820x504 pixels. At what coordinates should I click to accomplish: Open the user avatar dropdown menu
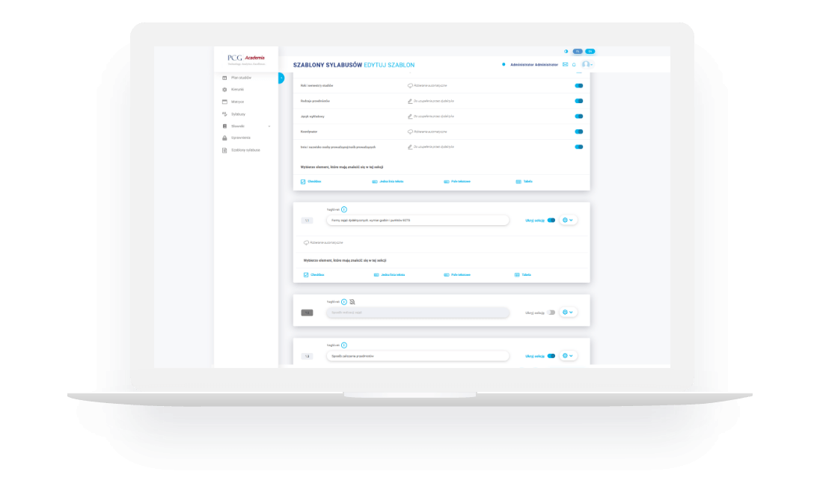[587, 64]
